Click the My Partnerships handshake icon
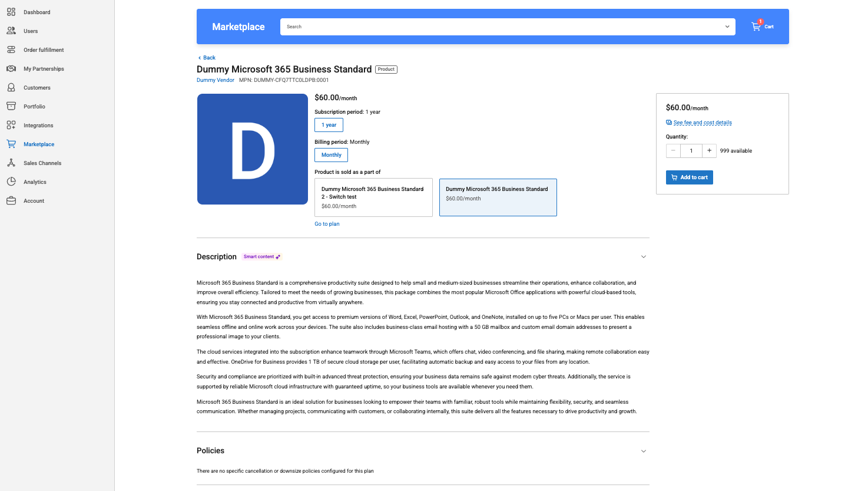 11,68
